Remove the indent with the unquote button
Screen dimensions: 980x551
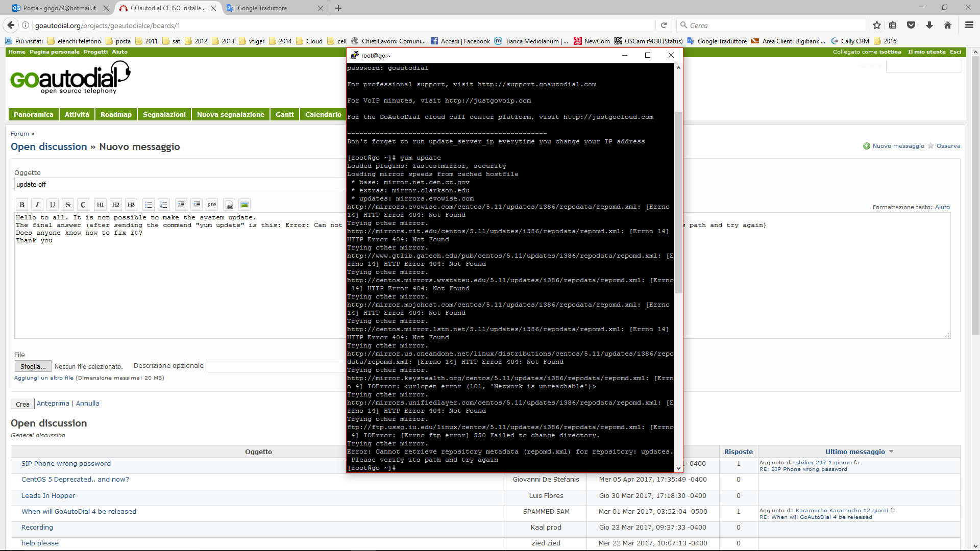(x=197, y=205)
